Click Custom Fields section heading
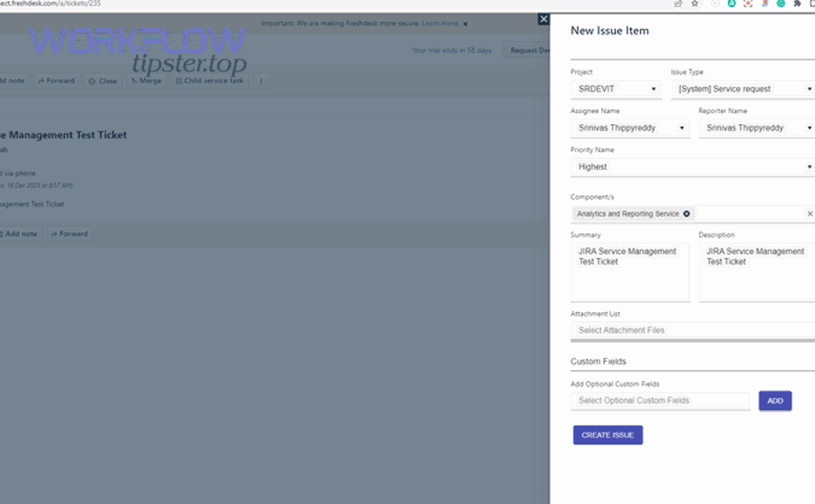815x504 pixels. tap(599, 362)
